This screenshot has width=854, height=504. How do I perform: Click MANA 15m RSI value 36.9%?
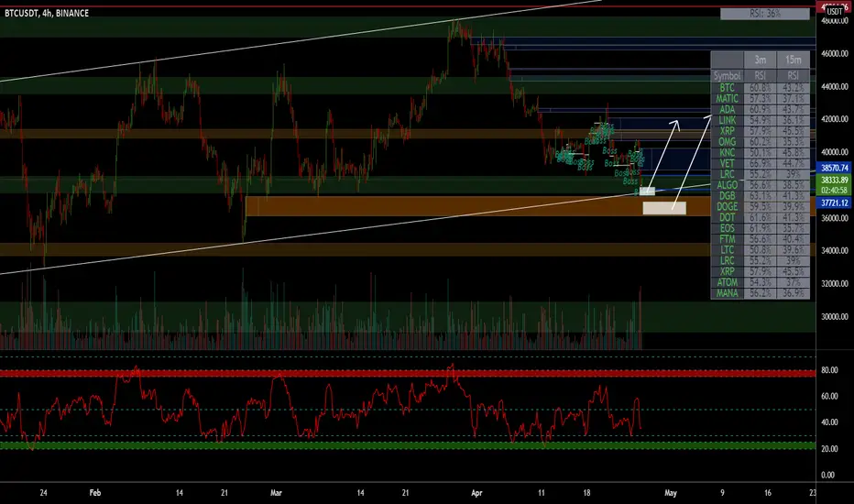[793, 293]
